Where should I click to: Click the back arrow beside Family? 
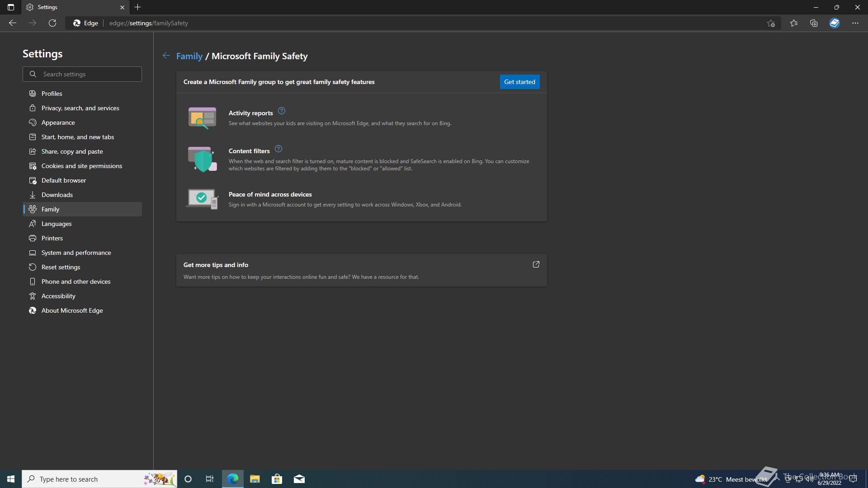(166, 56)
